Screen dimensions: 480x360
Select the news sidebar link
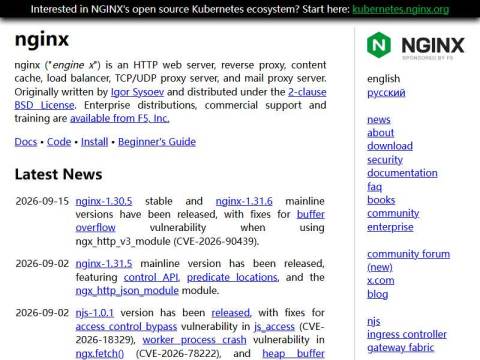click(379, 119)
